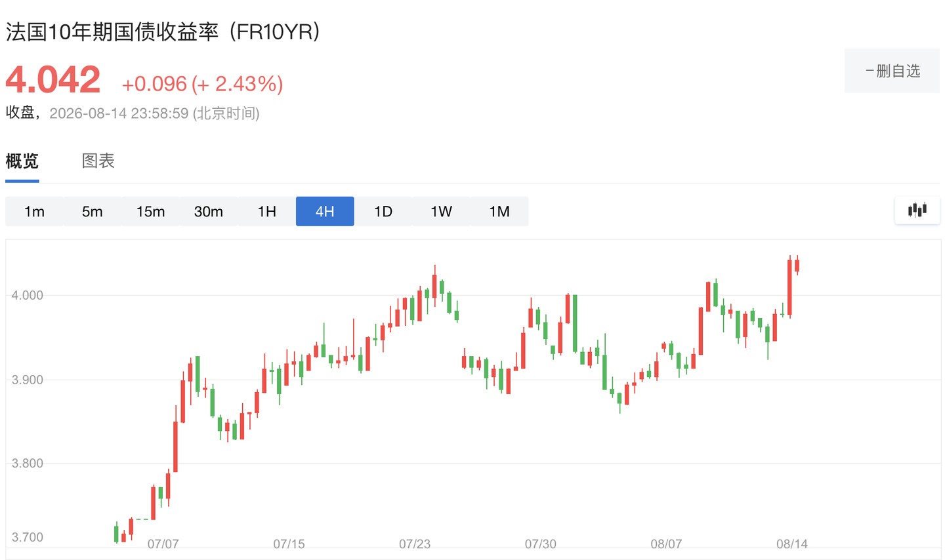Click the 07/23 date label on axis
This screenshot has width=945, height=560.
(415, 544)
